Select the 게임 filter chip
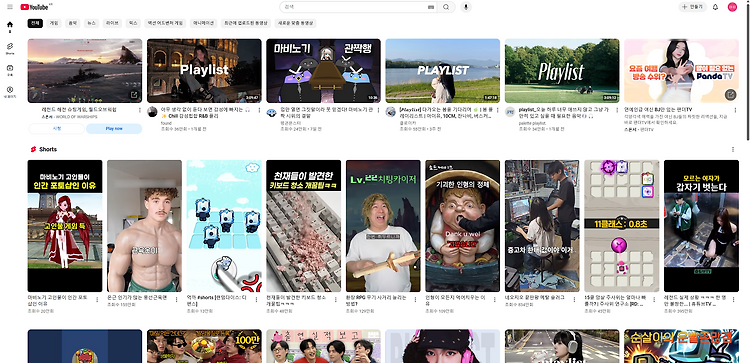The width and height of the screenshot is (750, 363). click(x=54, y=23)
